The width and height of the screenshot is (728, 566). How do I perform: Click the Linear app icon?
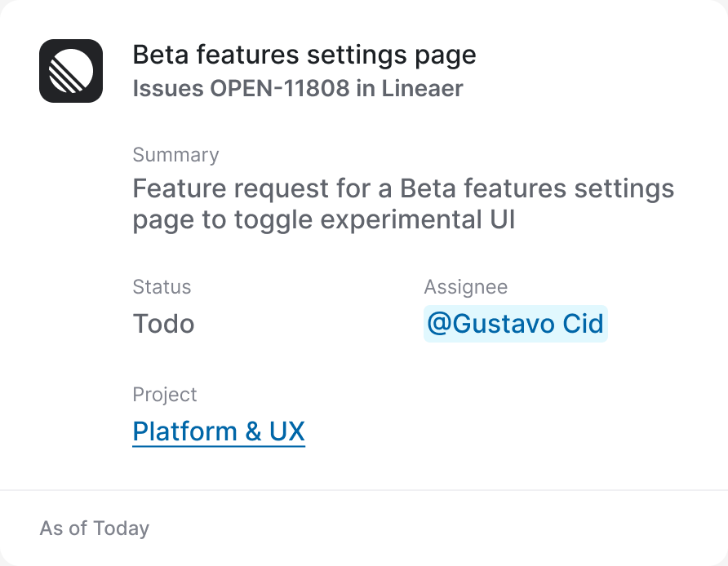pos(71,71)
